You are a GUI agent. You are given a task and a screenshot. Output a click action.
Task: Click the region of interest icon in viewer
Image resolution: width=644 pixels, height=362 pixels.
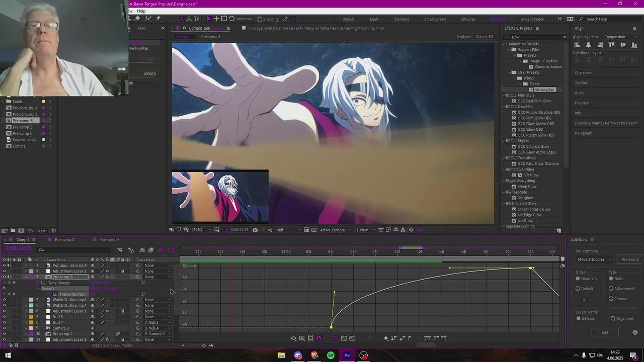[x=305, y=230]
